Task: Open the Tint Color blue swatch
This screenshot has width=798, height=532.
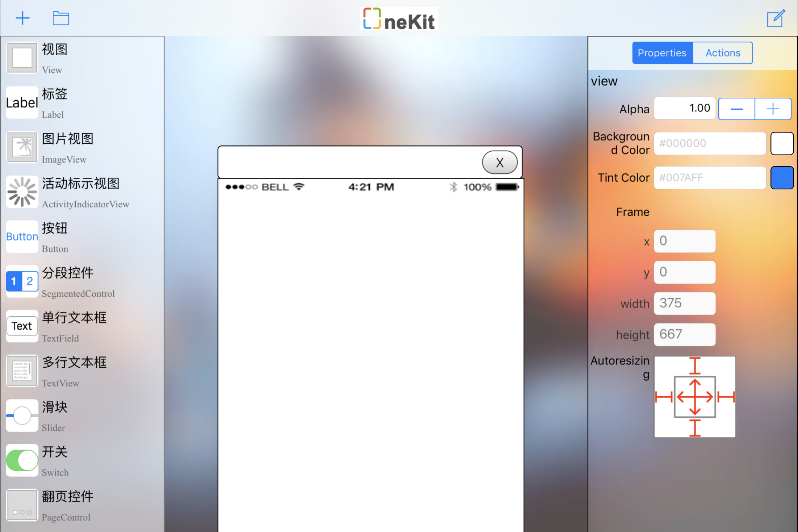Action: [x=782, y=178]
